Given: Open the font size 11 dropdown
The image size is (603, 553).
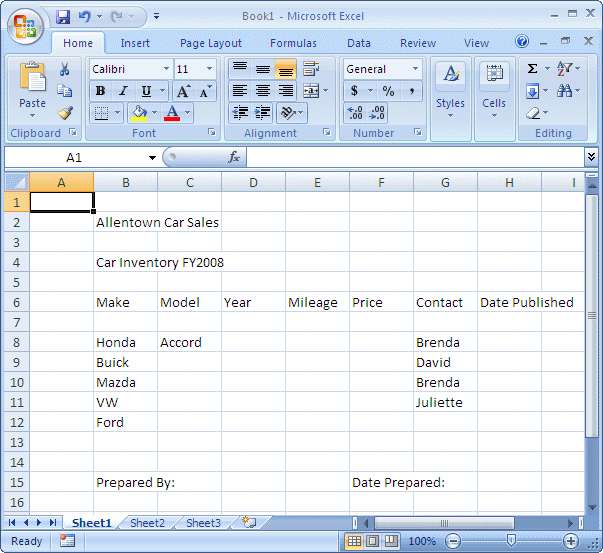Looking at the screenshot, I should (x=209, y=69).
